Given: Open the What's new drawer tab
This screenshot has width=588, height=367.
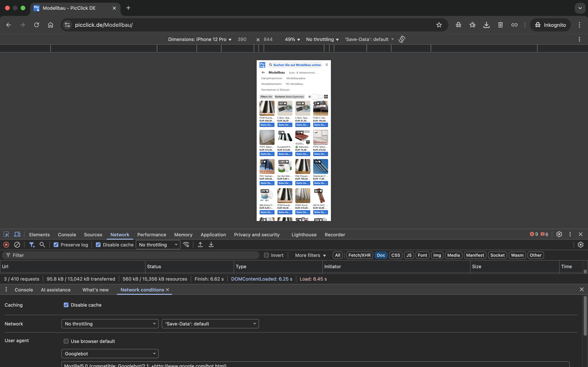Looking at the screenshot, I should (95, 290).
